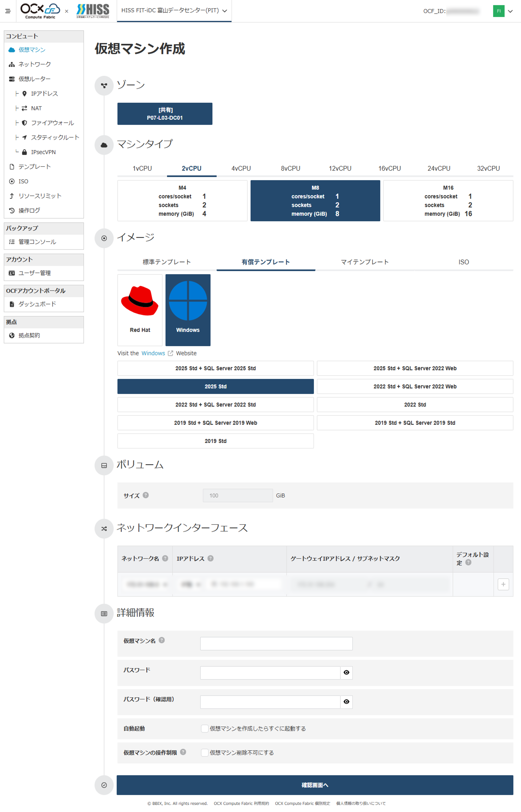521x812 pixels.
Task: Enable 仮想マシン削除不可にする checkbox
Action: tap(205, 752)
